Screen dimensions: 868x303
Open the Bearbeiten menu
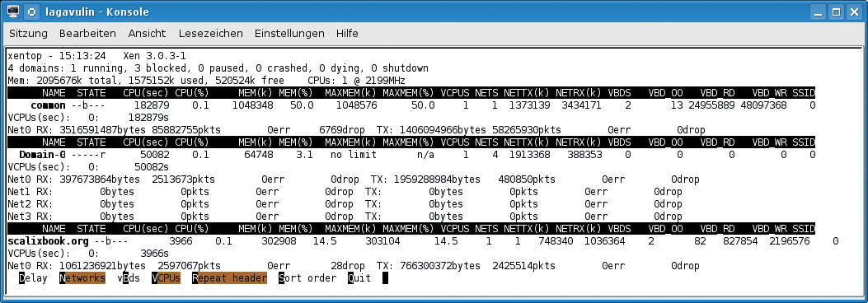(88, 33)
